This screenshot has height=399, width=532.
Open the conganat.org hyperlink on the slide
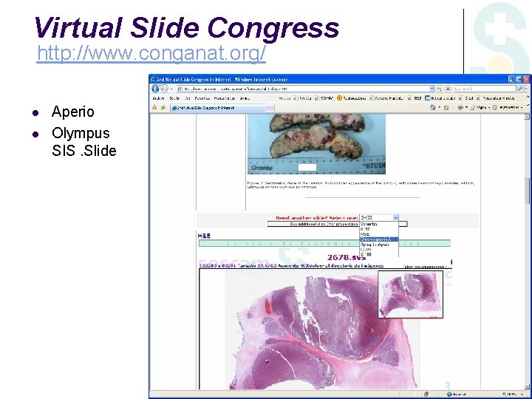click(x=151, y=54)
